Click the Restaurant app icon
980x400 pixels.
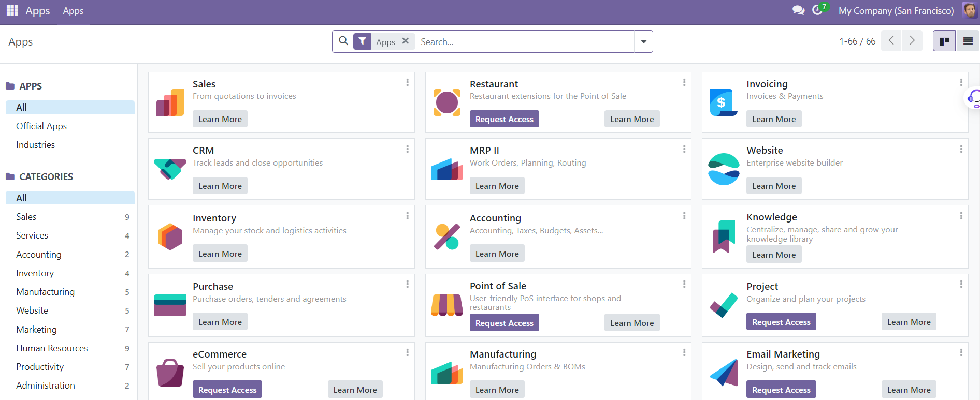pyautogui.click(x=447, y=102)
